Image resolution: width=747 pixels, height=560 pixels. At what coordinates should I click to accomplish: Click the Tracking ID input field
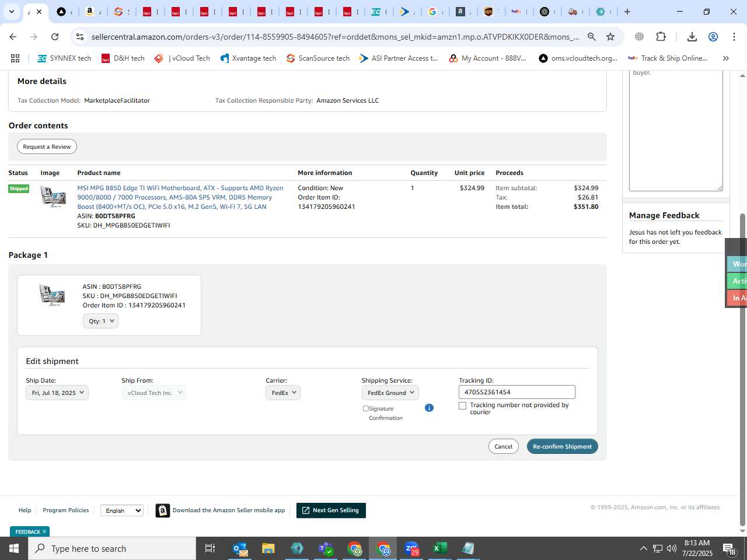517,392
